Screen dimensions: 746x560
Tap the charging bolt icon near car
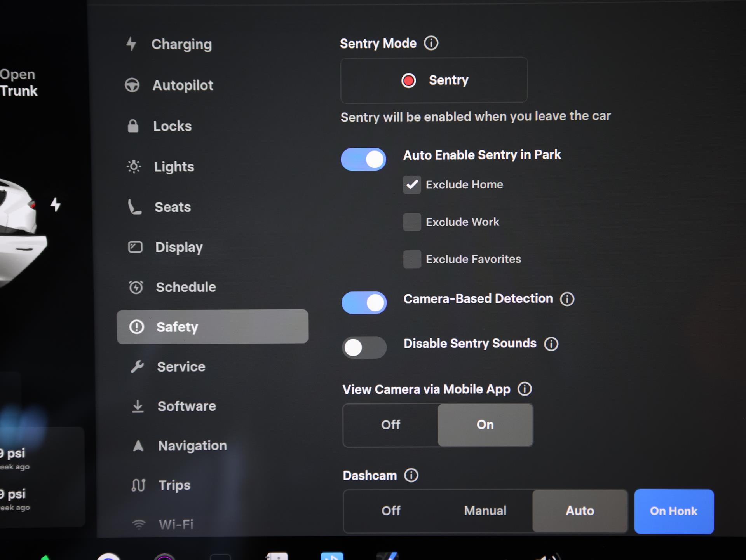(56, 205)
